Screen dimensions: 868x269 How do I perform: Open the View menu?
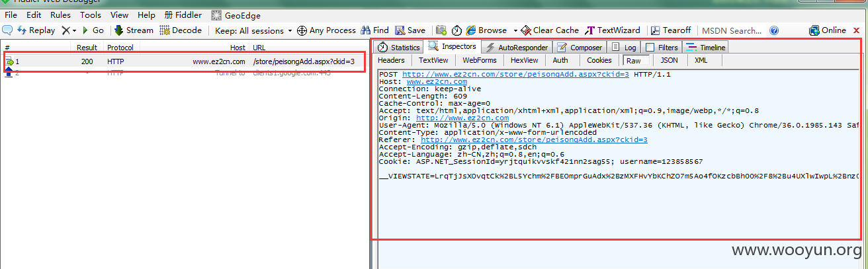point(120,15)
